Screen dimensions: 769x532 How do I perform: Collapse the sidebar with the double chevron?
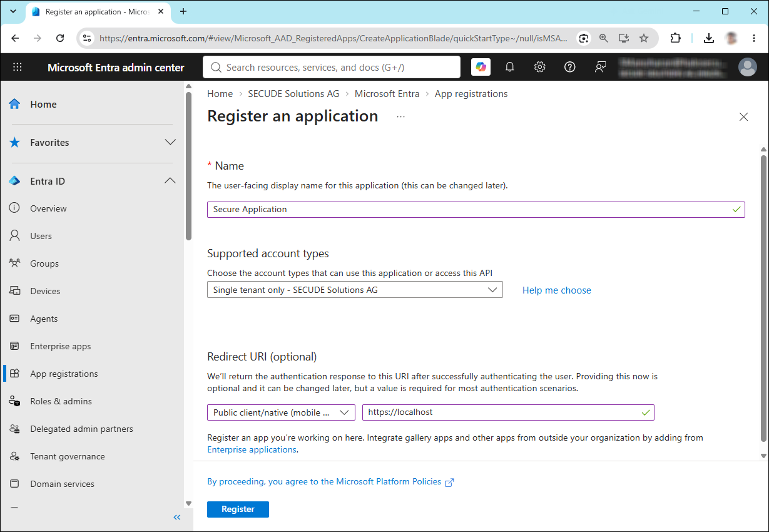coord(177,517)
